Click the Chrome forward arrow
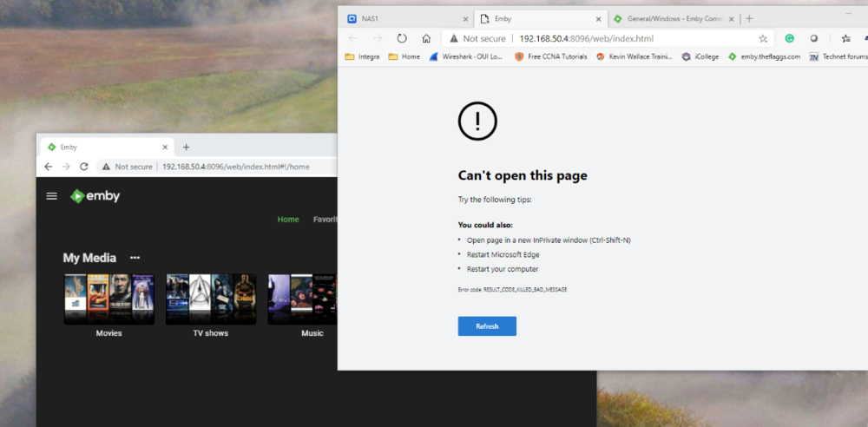 pos(66,166)
